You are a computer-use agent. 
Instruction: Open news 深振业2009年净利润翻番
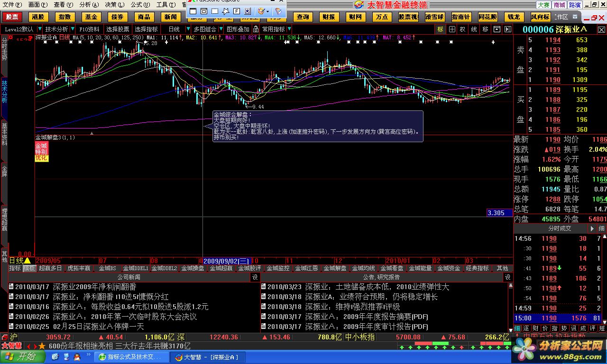(x=94, y=287)
